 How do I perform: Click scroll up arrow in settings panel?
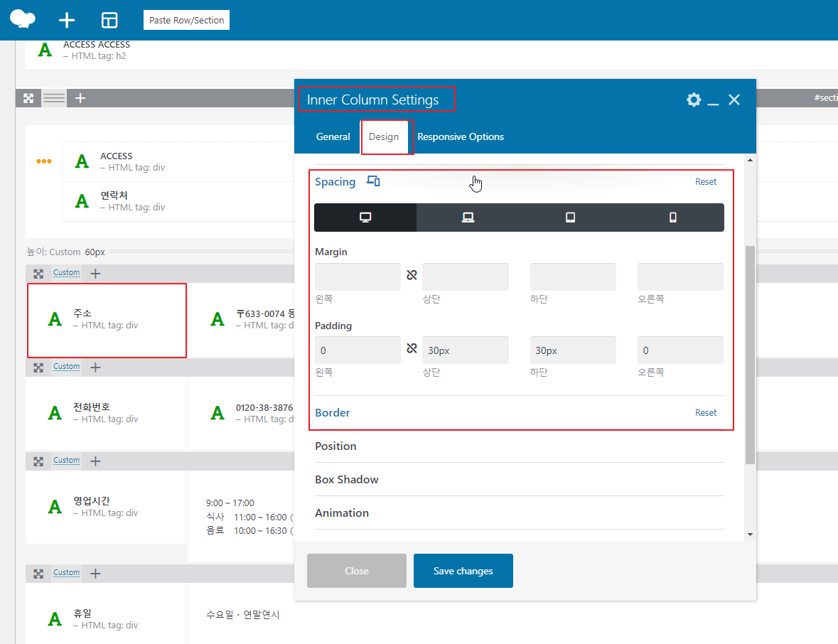click(751, 160)
